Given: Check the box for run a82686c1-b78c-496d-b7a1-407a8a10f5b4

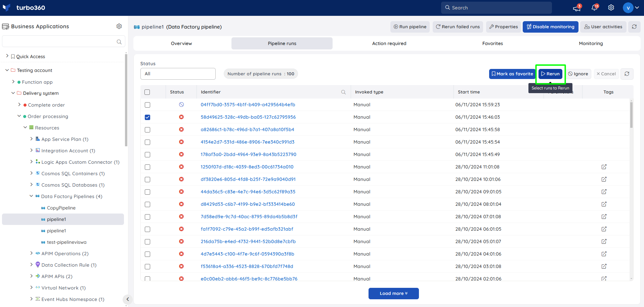Looking at the screenshot, I should [x=147, y=130].
